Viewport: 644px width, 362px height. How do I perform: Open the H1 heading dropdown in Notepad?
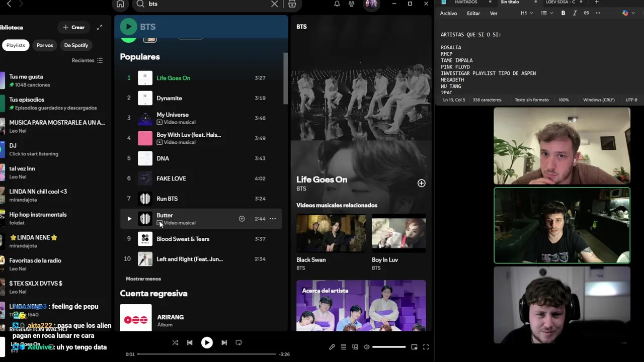point(527,13)
